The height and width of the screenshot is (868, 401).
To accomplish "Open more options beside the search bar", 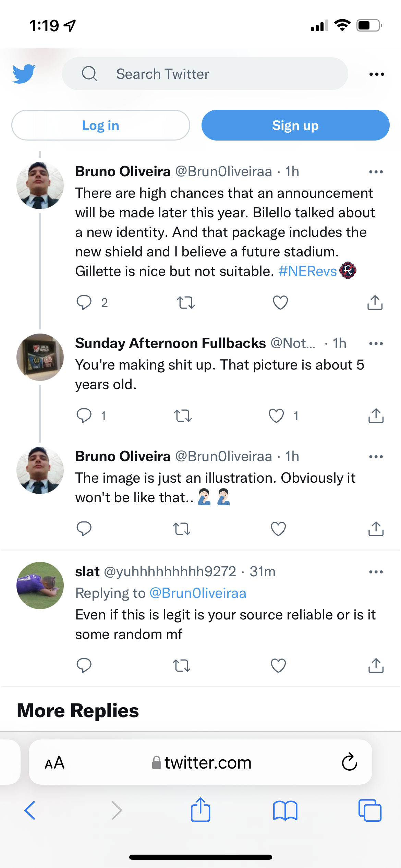I will pyautogui.click(x=376, y=74).
